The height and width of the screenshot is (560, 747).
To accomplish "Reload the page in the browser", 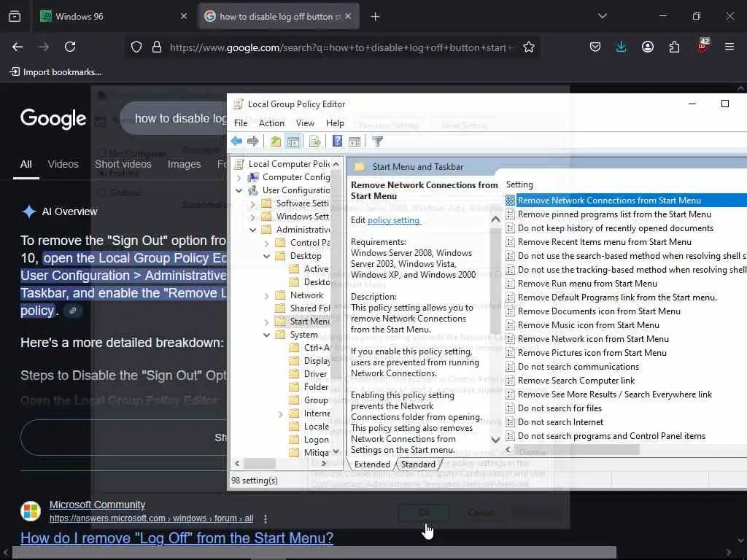I will pos(70,47).
